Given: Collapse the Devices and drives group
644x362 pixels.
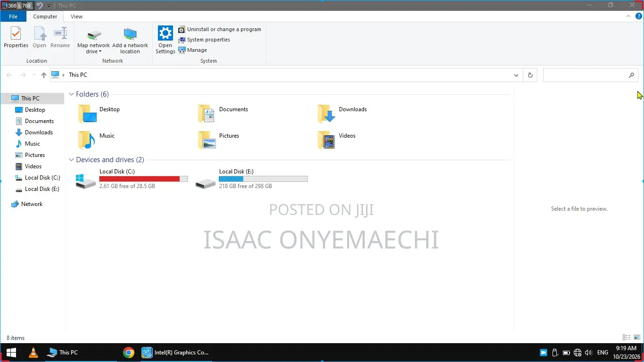Looking at the screenshot, I should click(71, 160).
